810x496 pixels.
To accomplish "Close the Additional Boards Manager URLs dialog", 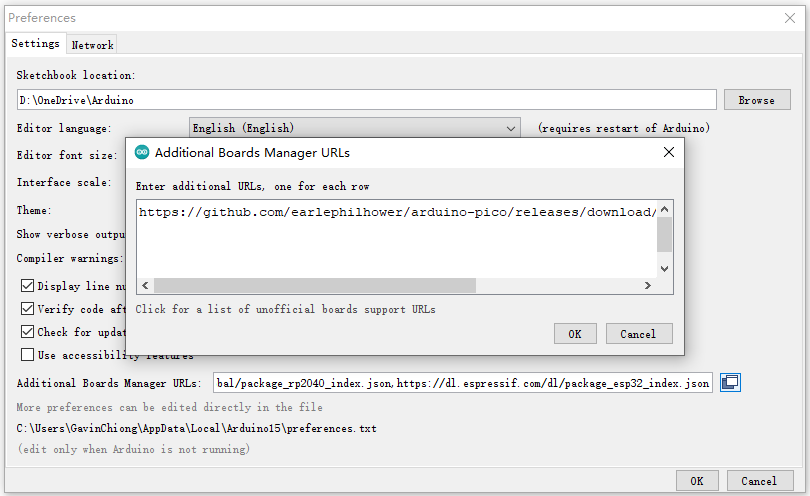I will [668, 152].
